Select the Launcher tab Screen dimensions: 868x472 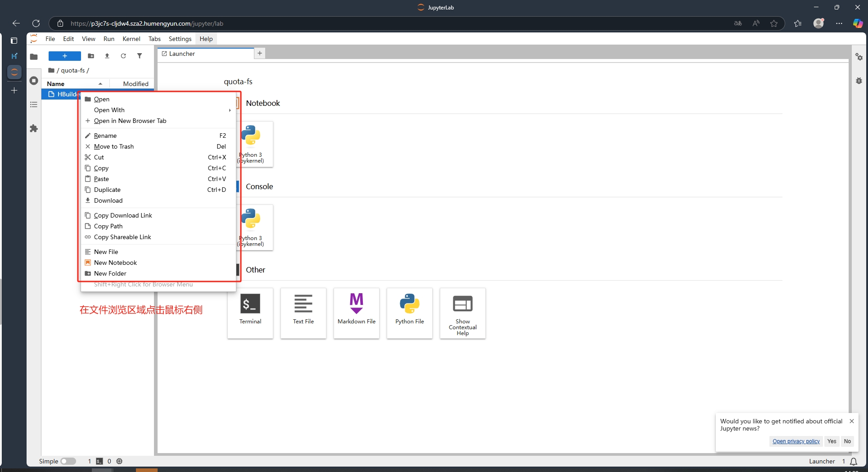coord(205,54)
